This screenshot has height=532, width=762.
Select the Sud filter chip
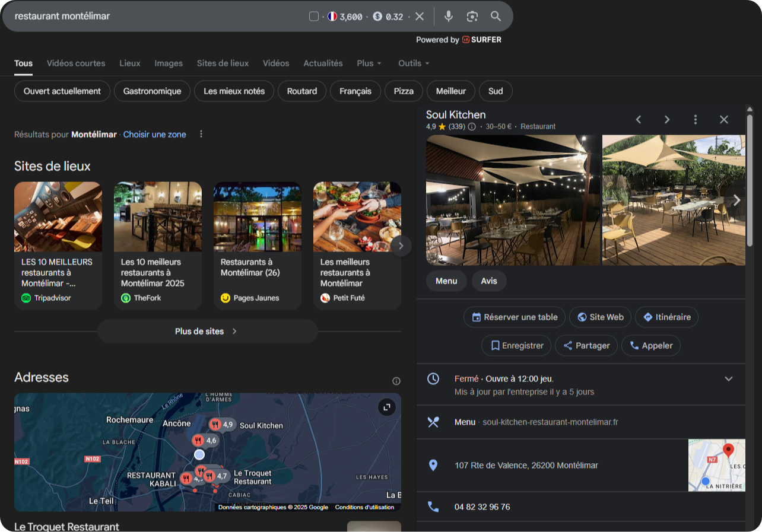click(x=496, y=91)
